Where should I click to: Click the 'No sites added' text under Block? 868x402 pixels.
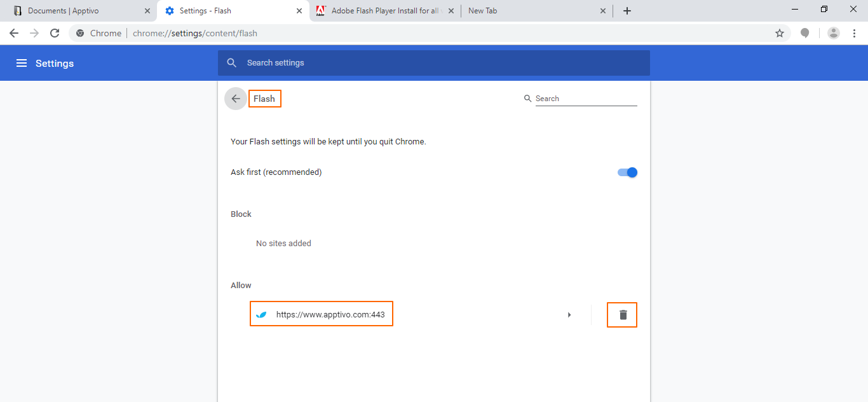[283, 243]
